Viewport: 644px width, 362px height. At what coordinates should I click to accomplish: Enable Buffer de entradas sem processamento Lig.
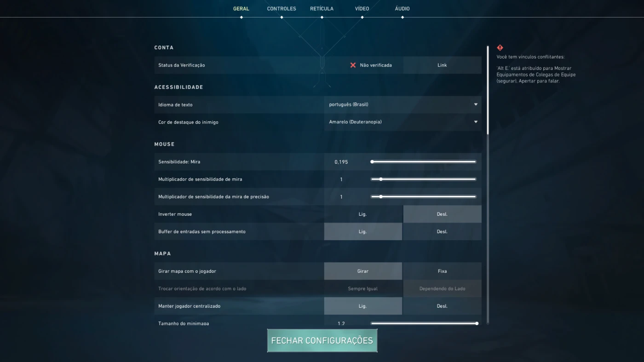click(362, 232)
